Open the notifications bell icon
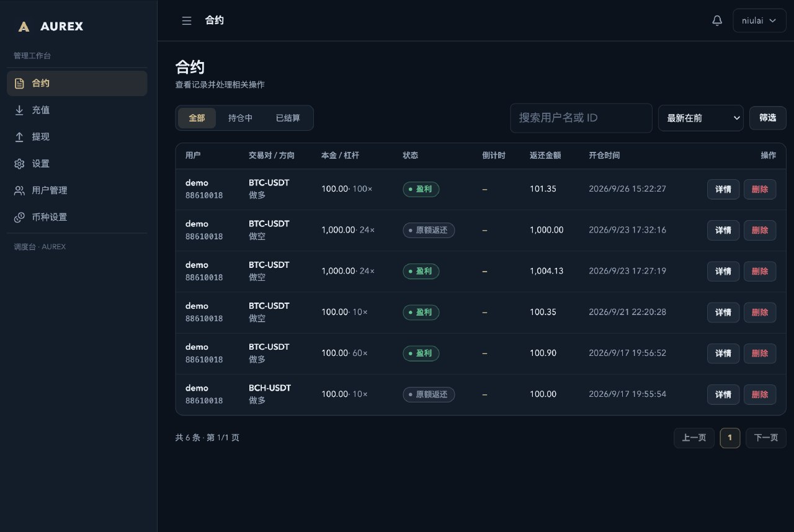The image size is (794, 532). point(717,20)
